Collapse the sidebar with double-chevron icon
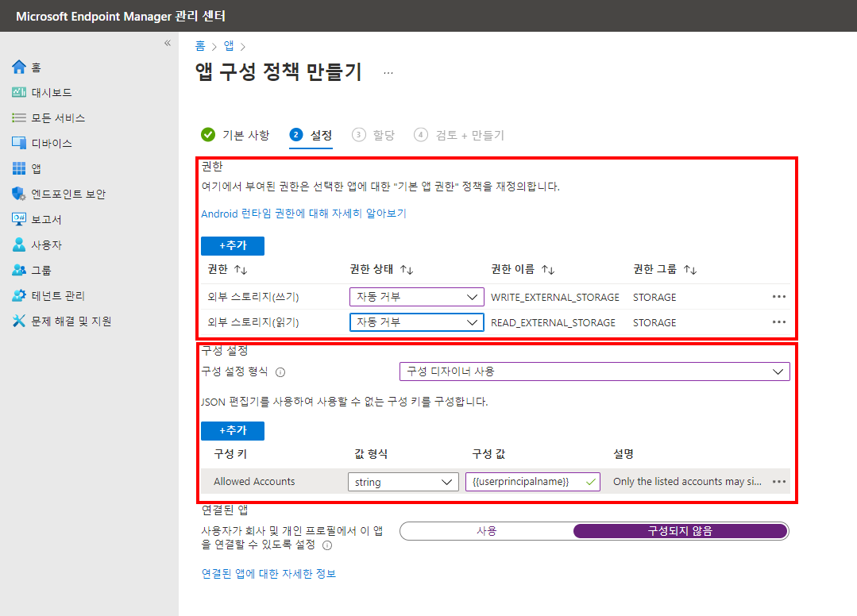 point(168,43)
